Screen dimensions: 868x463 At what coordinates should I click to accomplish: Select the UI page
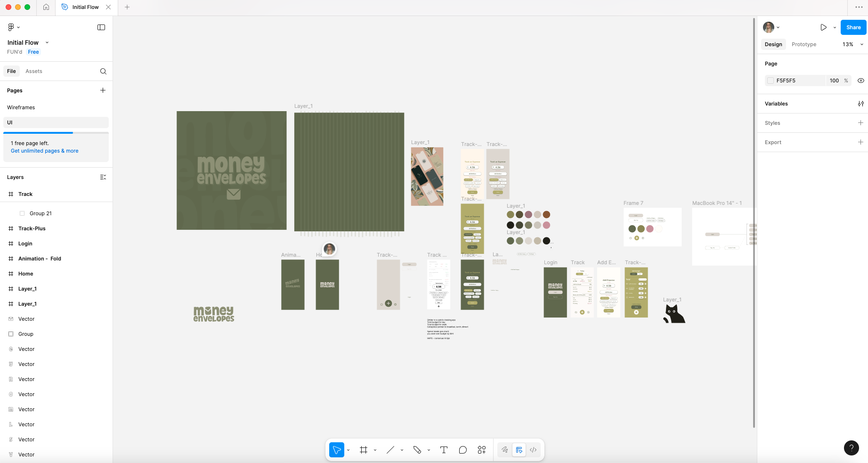click(x=56, y=122)
